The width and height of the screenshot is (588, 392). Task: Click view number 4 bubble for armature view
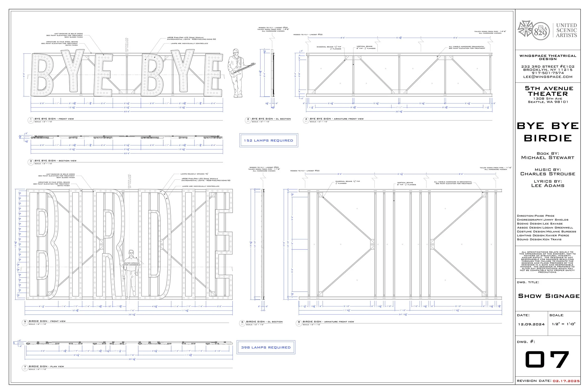pos(306,120)
